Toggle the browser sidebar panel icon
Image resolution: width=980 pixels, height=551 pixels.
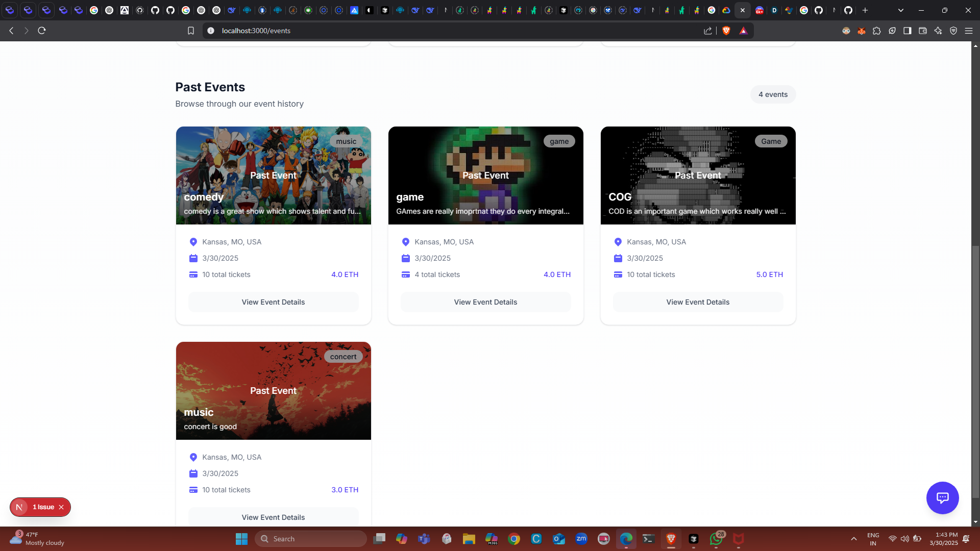click(908, 31)
